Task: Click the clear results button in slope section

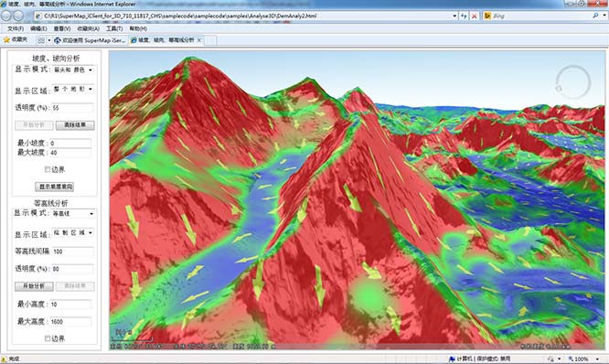Action: (x=75, y=125)
